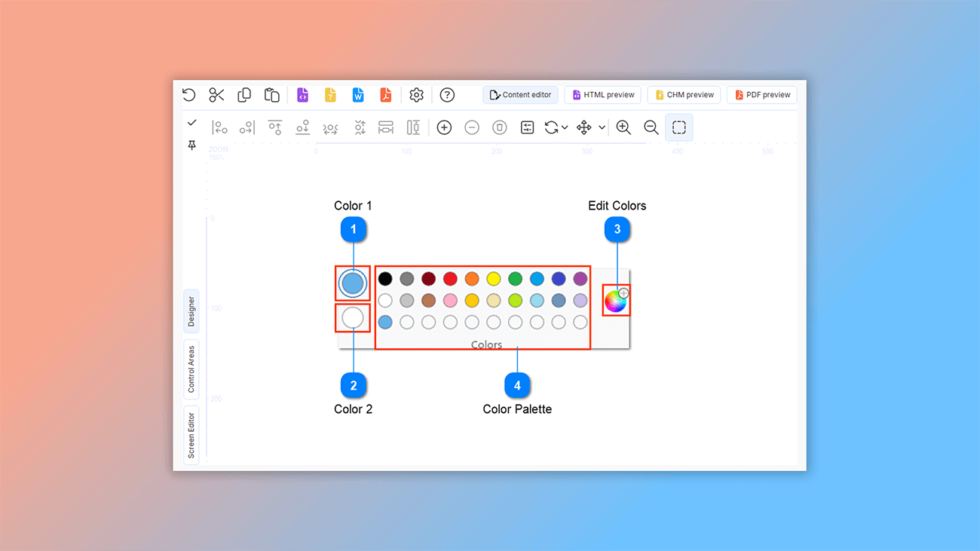
Task: Open the Content editor
Action: [x=520, y=94]
